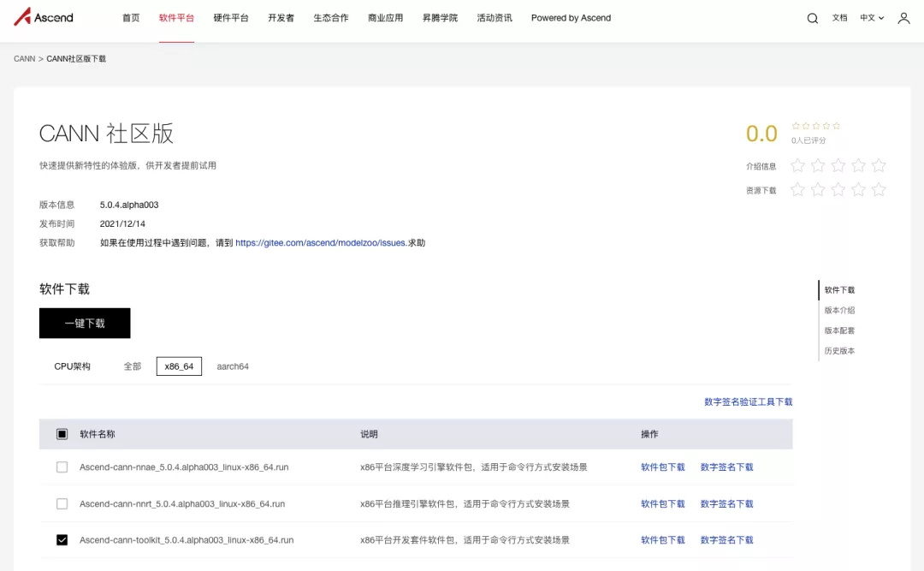Rate fifth star in 介绍信息 row
Viewport: 924px width, 571px height.
[x=879, y=165]
